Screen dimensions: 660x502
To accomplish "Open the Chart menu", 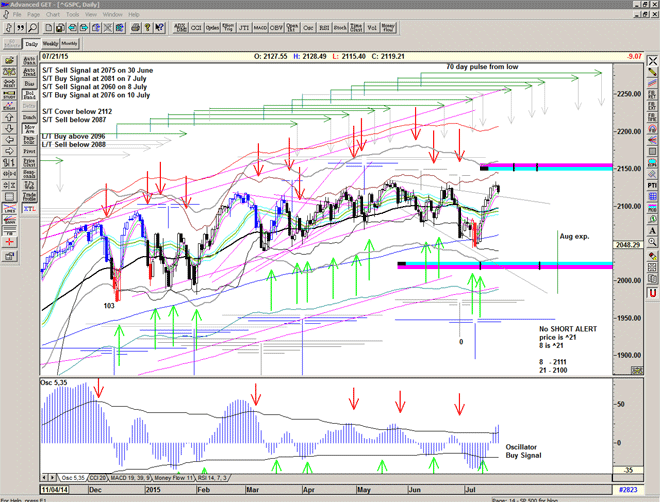I will click(51, 15).
